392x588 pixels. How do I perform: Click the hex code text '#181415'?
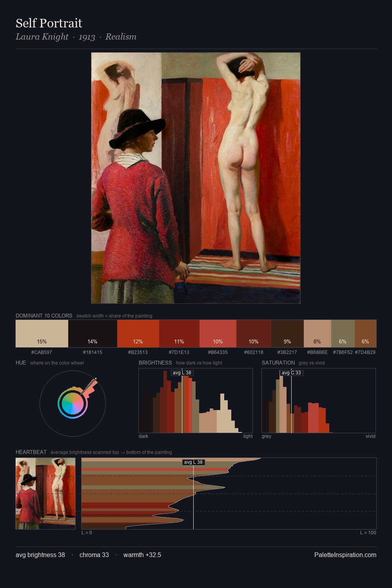tap(93, 352)
